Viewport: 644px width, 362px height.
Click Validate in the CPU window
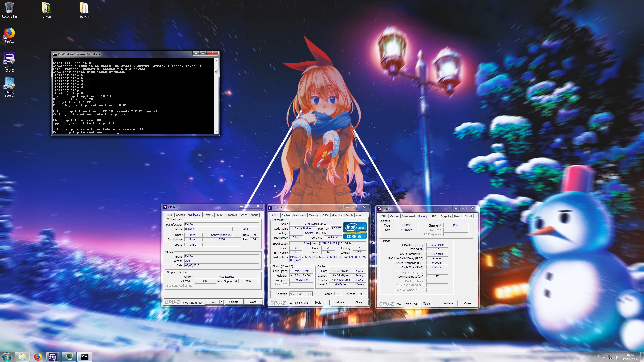tap(339, 302)
